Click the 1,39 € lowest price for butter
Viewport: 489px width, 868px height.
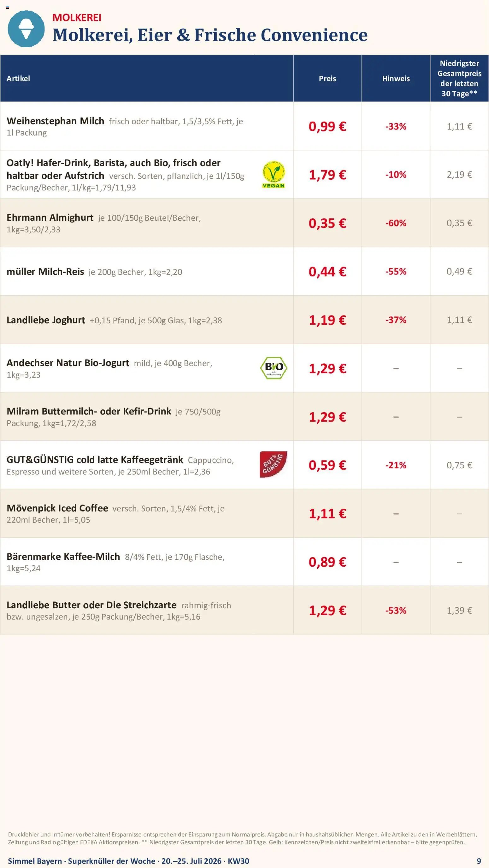459,610
